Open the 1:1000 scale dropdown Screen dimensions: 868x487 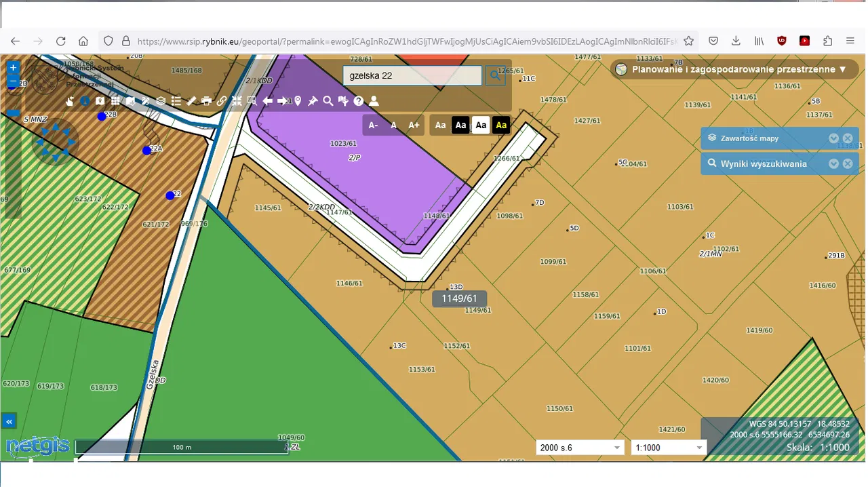(x=669, y=448)
